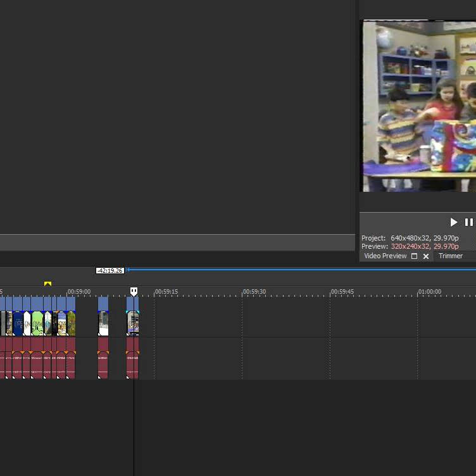Switch to the Trimmer tab

click(451, 256)
